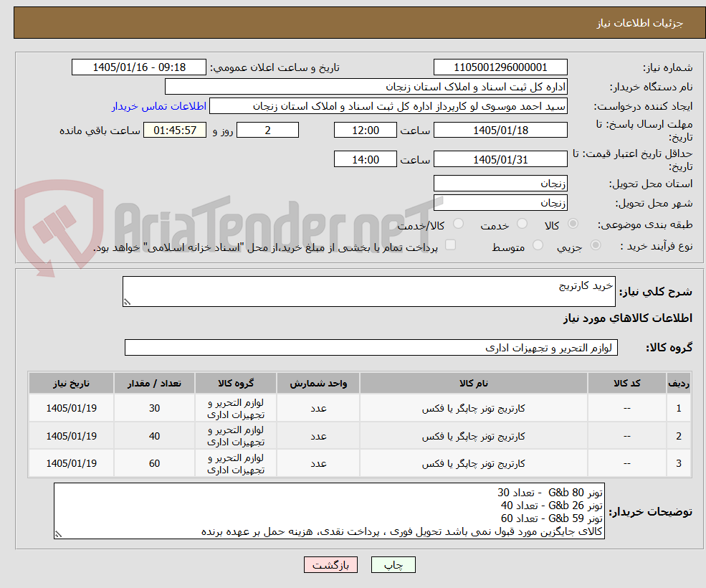Choose the متوسط purchase type radio
706x588 pixels.
pos(538,245)
